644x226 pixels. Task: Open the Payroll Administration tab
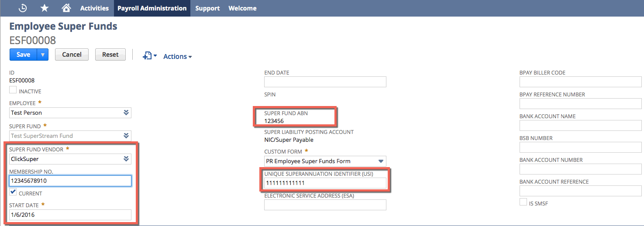[152, 8]
